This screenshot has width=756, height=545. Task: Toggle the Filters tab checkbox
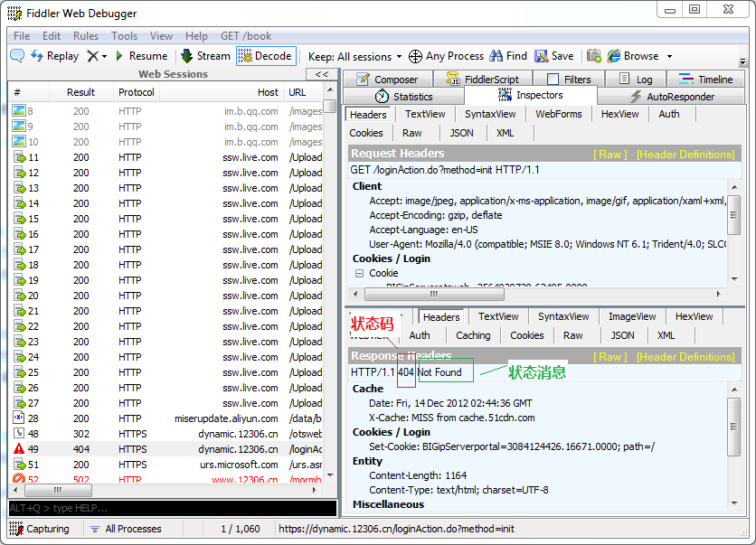(x=553, y=80)
